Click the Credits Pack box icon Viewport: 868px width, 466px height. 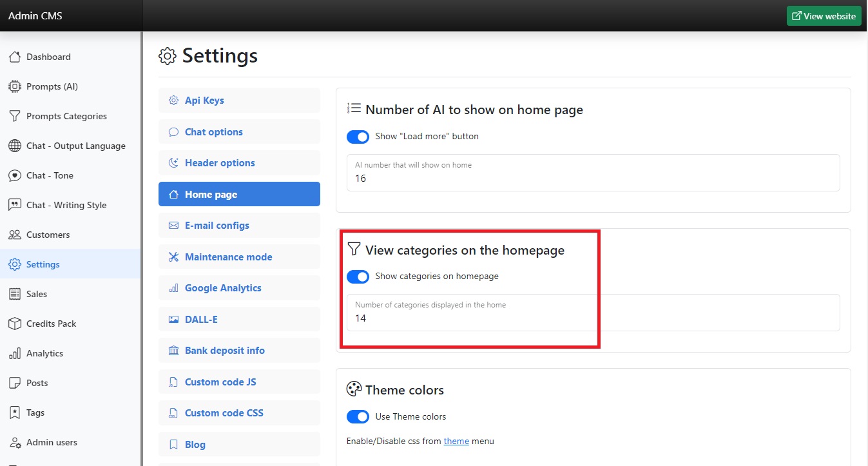tap(15, 324)
